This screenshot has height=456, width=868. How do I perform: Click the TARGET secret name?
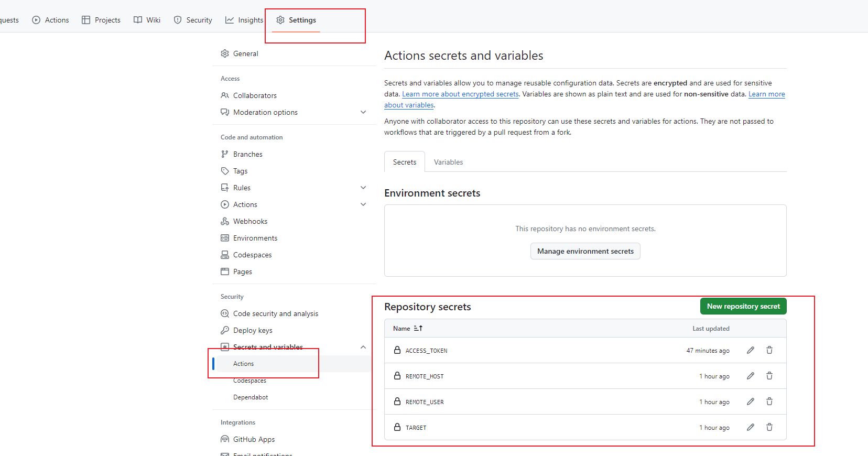pyautogui.click(x=416, y=428)
